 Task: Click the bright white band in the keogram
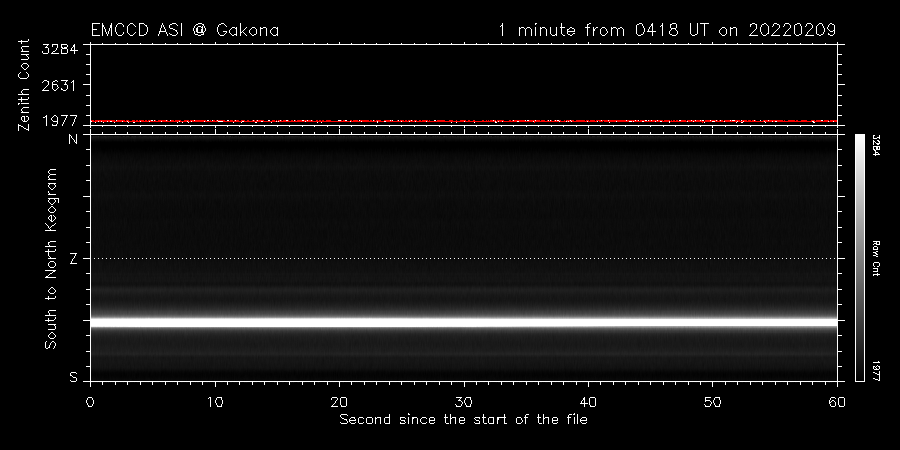coord(464,323)
